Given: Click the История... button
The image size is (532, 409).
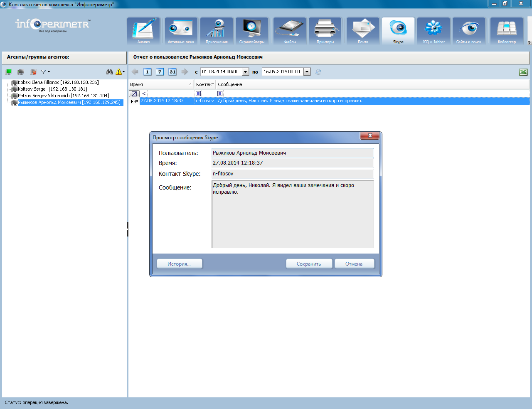Looking at the screenshot, I should pyautogui.click(x=179, y=264).
